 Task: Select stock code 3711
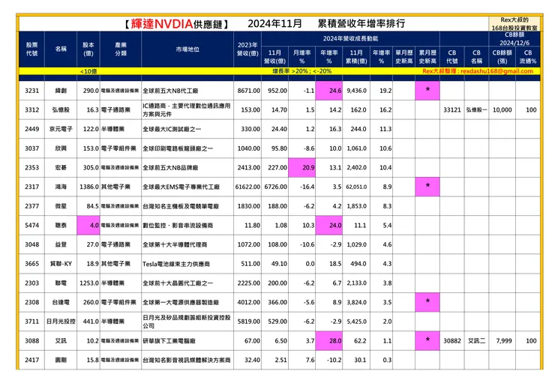(x=31, y=322)
